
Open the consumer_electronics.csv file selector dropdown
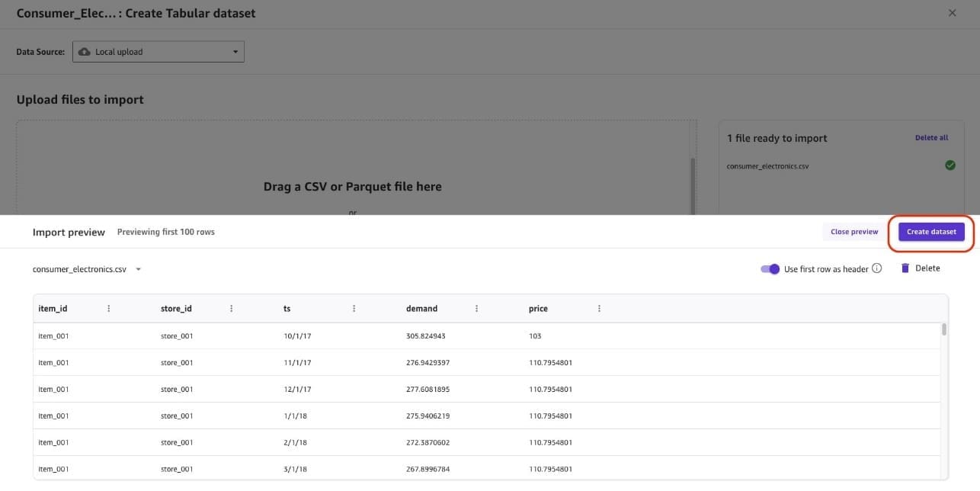coord(138,268)
